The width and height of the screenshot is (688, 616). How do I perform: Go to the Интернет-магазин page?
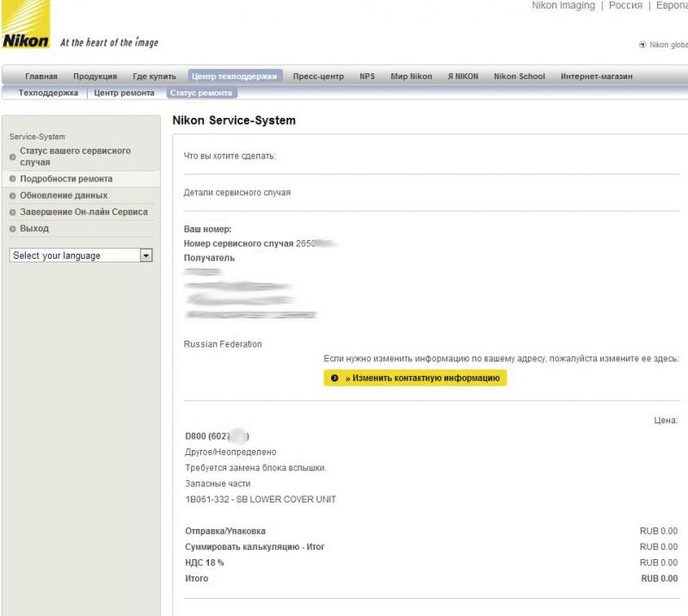[597, 76]
